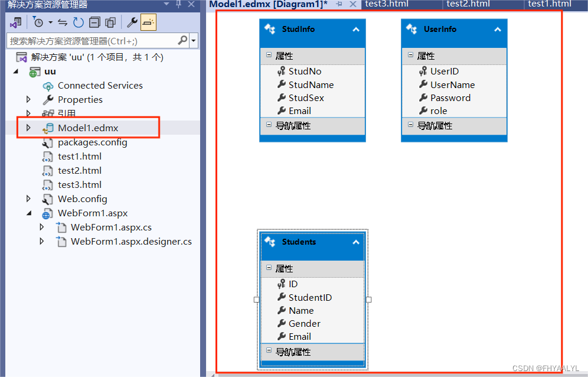Screen dimensions: 588x377
Task: Select packages.config file
Action: pyautogui.click(x=93, y=142)
